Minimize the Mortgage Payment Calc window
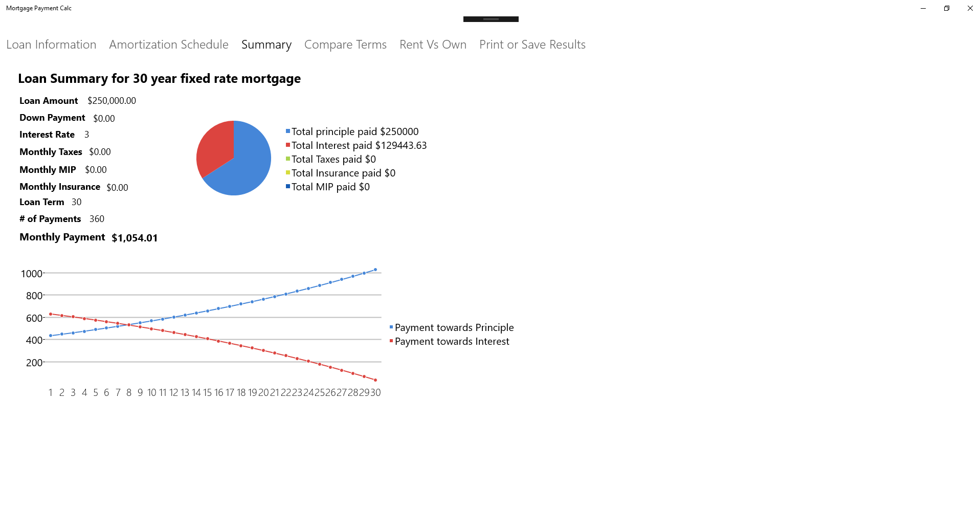This screenshot has height=532, width=980. point(923,8)
